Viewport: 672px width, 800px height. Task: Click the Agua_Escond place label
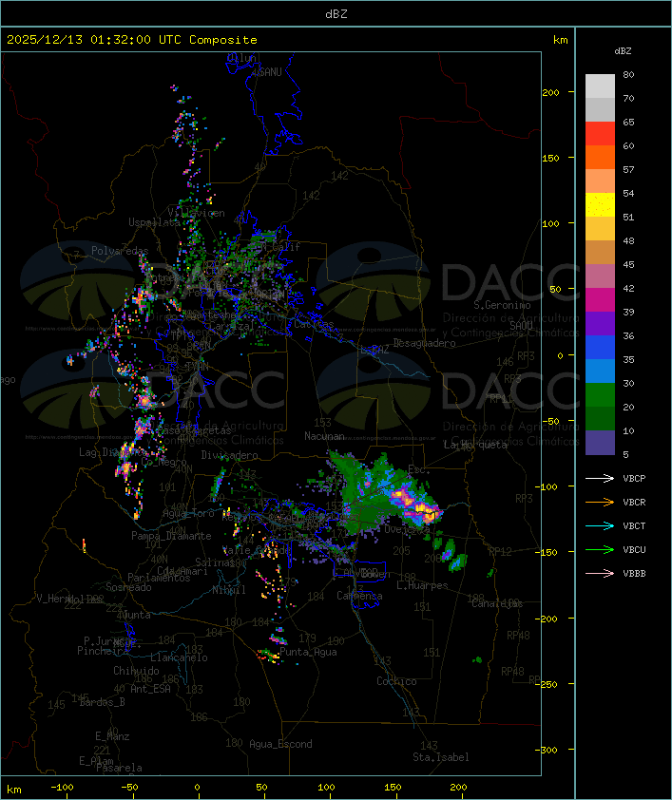pyautogui.click(x=280, y=744)
